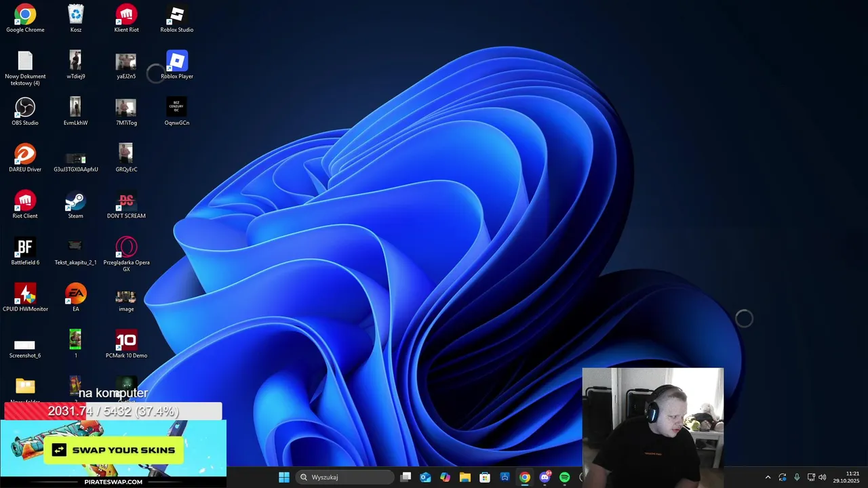
Task: Launch OBS Studio from the desktop
Action: (25, 112)
